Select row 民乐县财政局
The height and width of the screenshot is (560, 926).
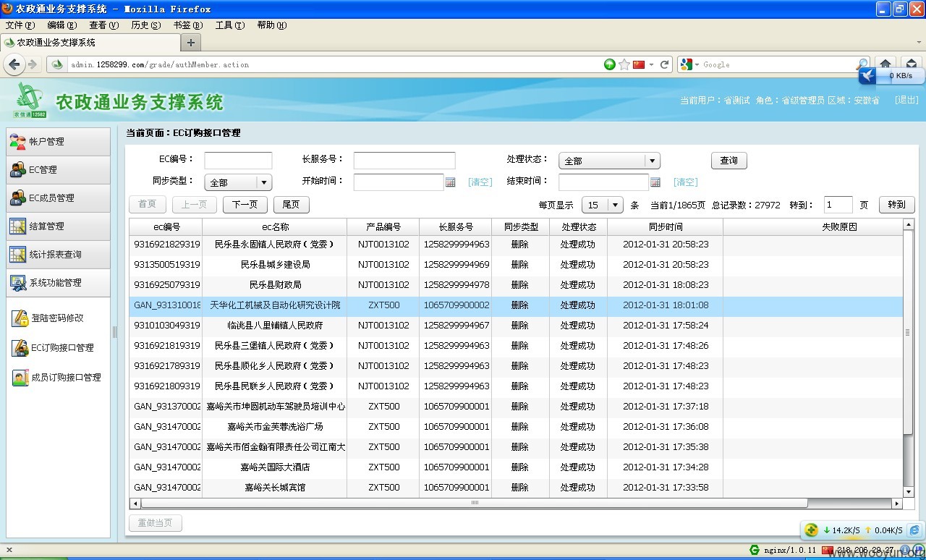(x=517, y=285)
